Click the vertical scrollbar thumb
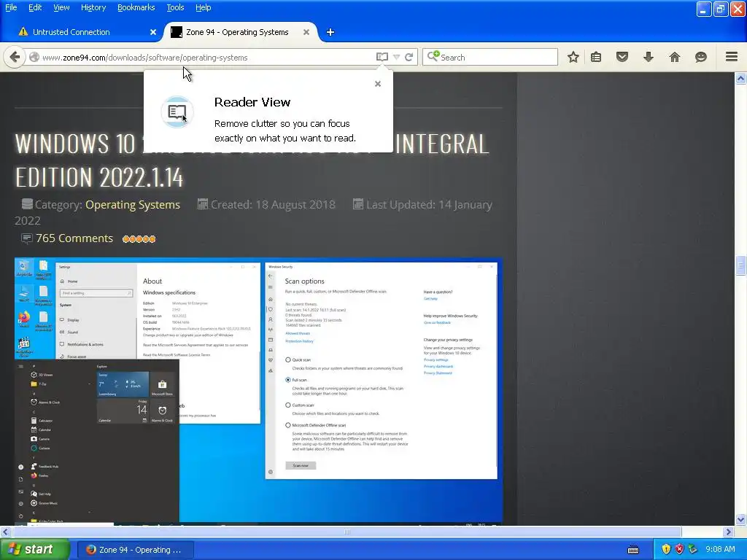Screen dimensions: 747x560 point(741,265)
